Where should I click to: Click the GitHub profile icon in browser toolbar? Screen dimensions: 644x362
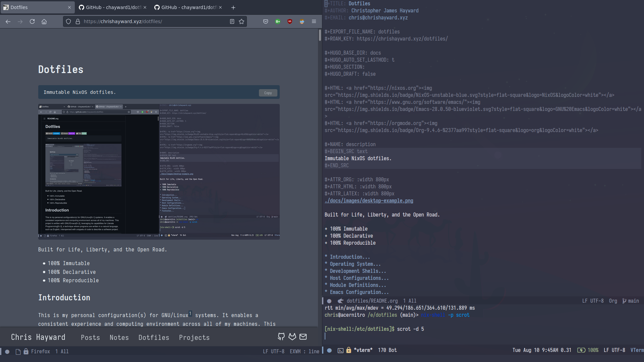click(x=281, y=337)
